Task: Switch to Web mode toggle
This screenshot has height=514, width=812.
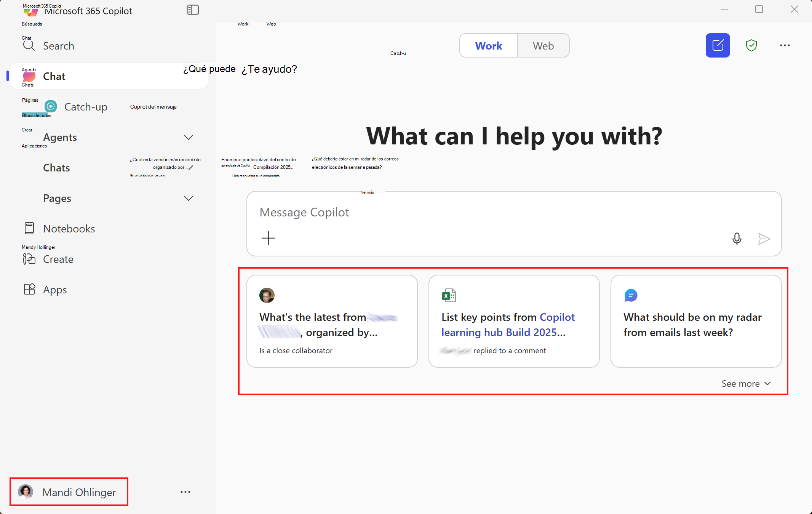Action: coord(543,46)
